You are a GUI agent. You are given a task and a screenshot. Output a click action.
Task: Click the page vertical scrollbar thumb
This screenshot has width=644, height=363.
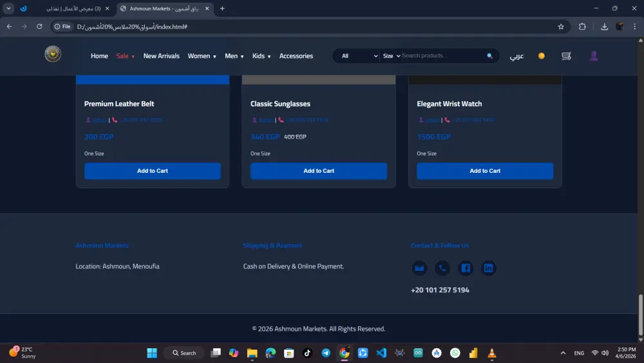click(x=640, y=315)
